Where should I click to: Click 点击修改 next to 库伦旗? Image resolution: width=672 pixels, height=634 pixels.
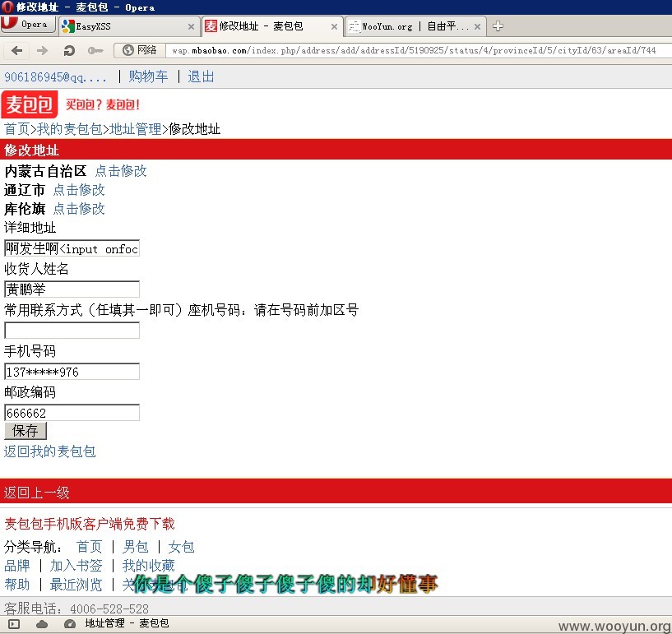(79, 209)
